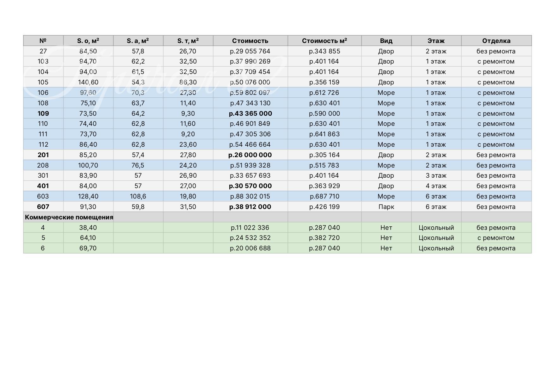The width and height of the screenshot is (555, 392).
Task: Click the "4 этаж" floor cell
Action: coord(436,186)
